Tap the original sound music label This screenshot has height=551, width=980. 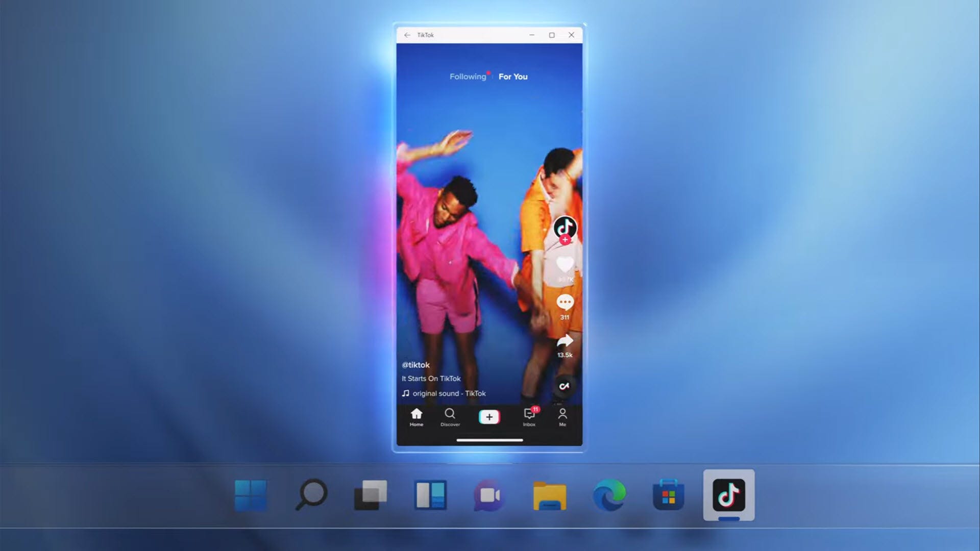point(444,393)
